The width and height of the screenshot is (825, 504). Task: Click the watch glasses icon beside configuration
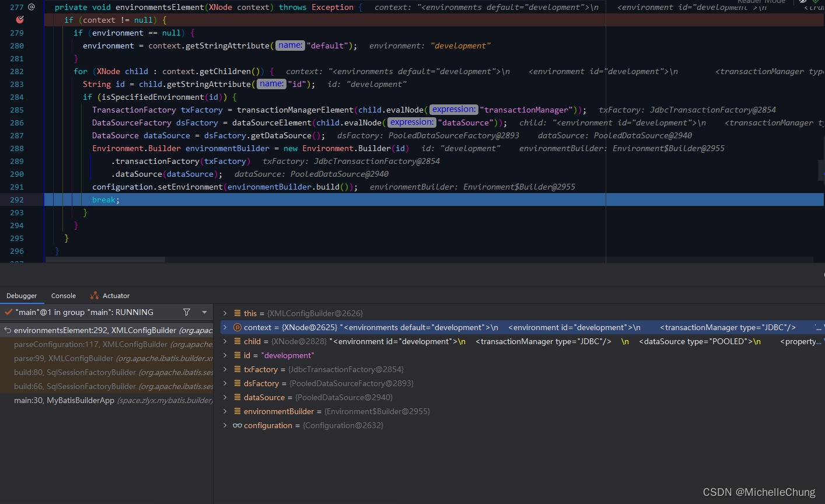click(x=237, y=425)
